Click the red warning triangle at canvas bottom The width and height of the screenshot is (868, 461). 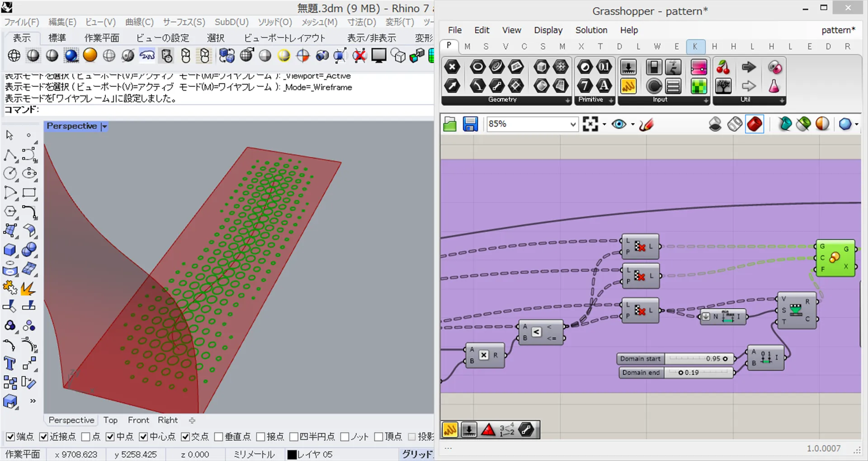[488, 430]
